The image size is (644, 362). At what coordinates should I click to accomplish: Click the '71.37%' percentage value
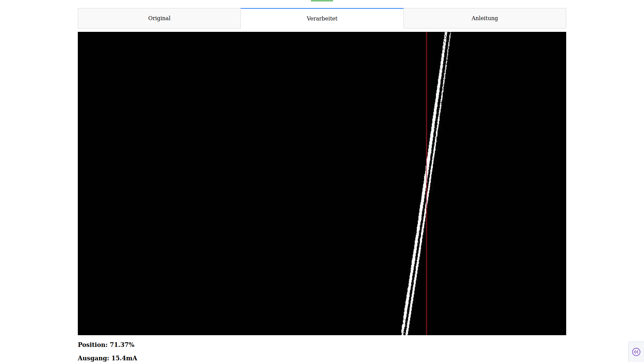[x=122, y=345]
